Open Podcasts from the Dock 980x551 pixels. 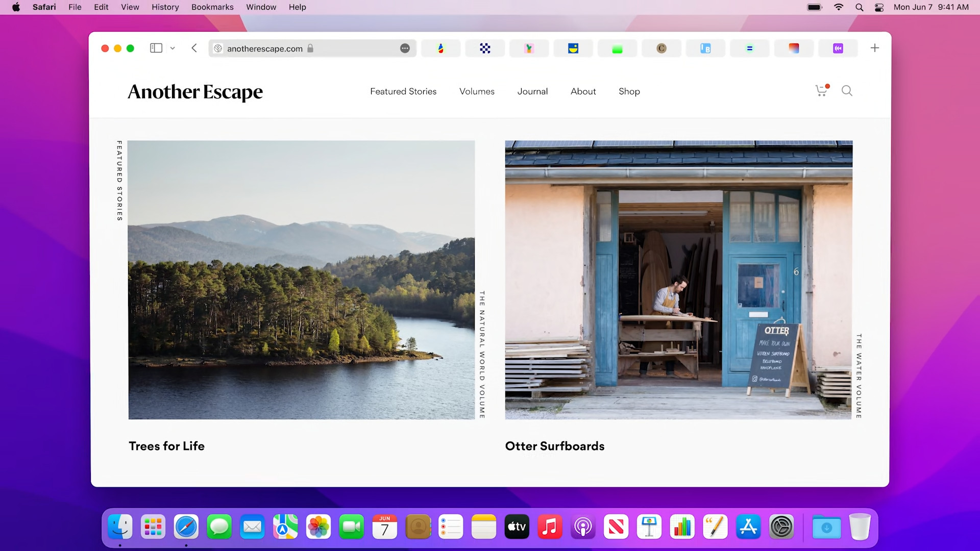583,527
